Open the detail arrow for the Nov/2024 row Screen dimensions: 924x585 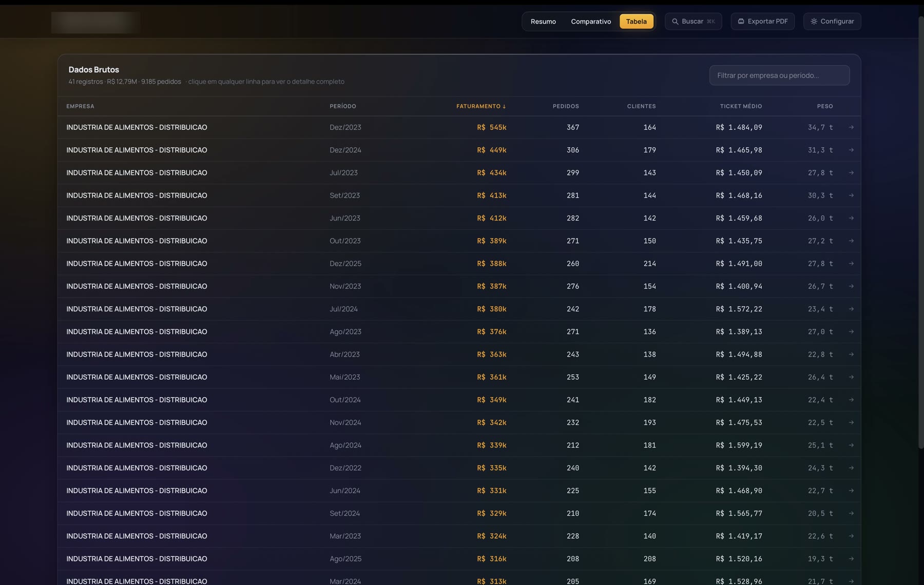coord(851,422)
